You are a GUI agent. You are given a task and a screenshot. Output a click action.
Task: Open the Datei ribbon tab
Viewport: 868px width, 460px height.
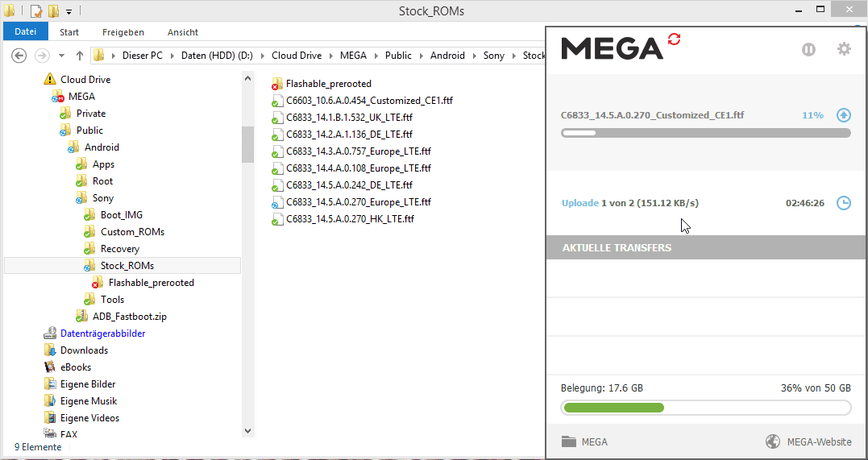26,32
